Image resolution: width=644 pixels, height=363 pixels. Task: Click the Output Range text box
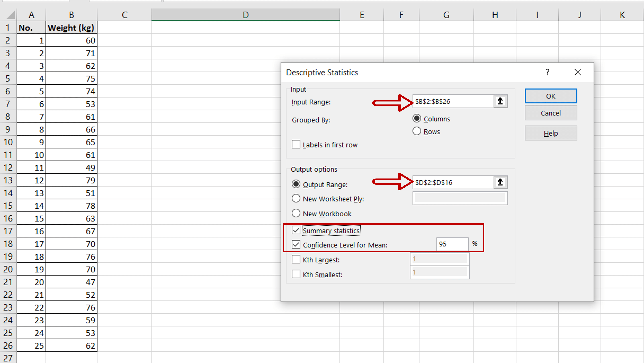coord(452,182)
